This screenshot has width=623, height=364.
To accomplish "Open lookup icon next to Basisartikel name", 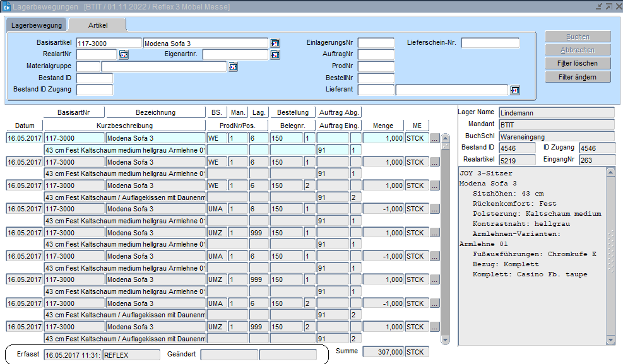I will [275, 43].
